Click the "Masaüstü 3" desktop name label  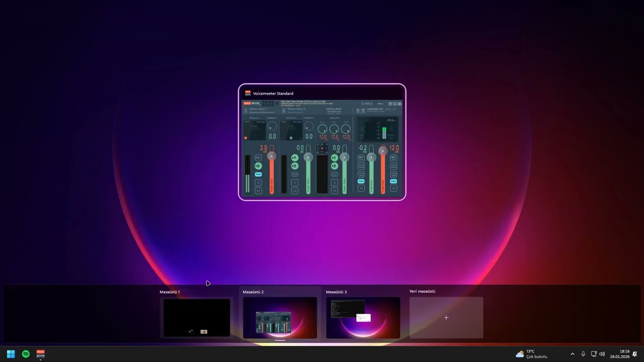pos(336,292)
